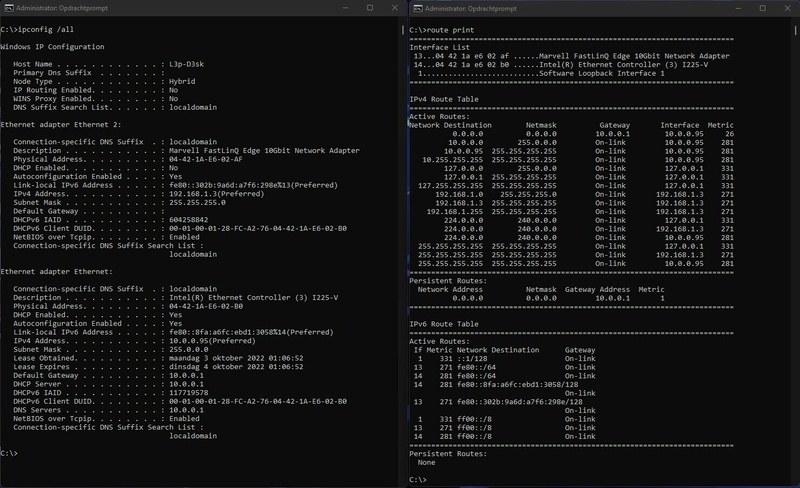Maximize the right route print command prompt window
This screenshot has height=488, width=800.
(763, 8)
